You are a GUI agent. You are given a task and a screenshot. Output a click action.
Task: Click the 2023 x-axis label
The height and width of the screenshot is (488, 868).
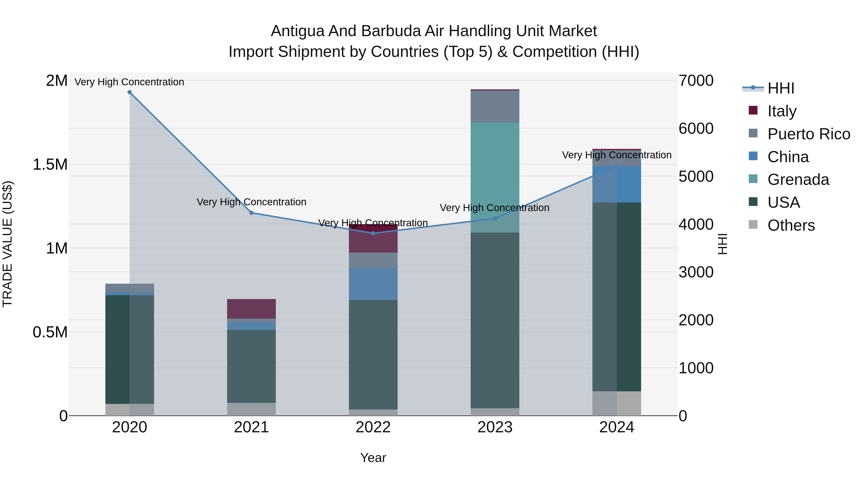495,427
